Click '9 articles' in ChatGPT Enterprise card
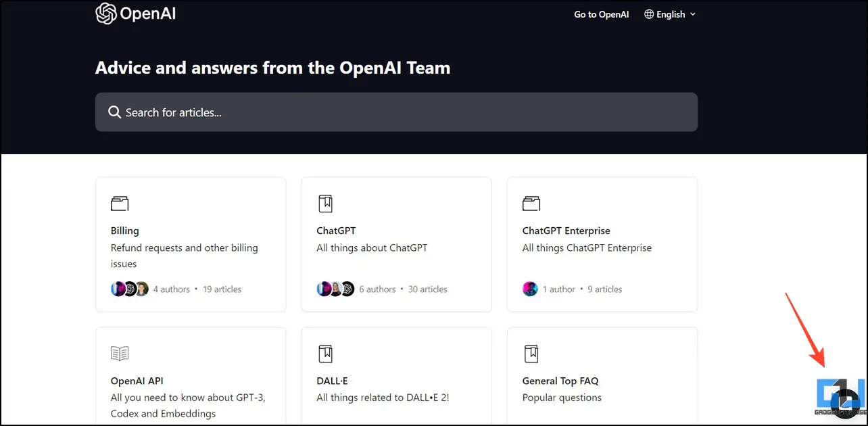 coord(604,289)
